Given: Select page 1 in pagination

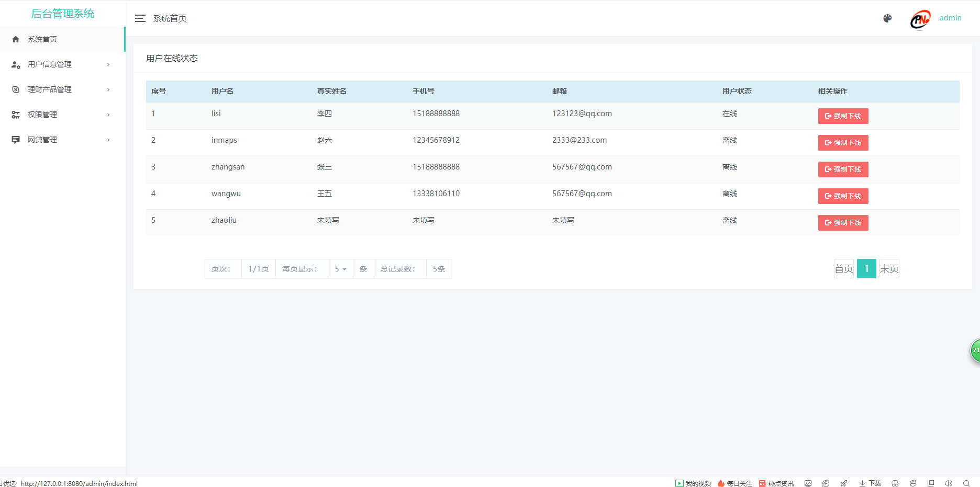Looking at the screenshot, I should pos(866,269).
